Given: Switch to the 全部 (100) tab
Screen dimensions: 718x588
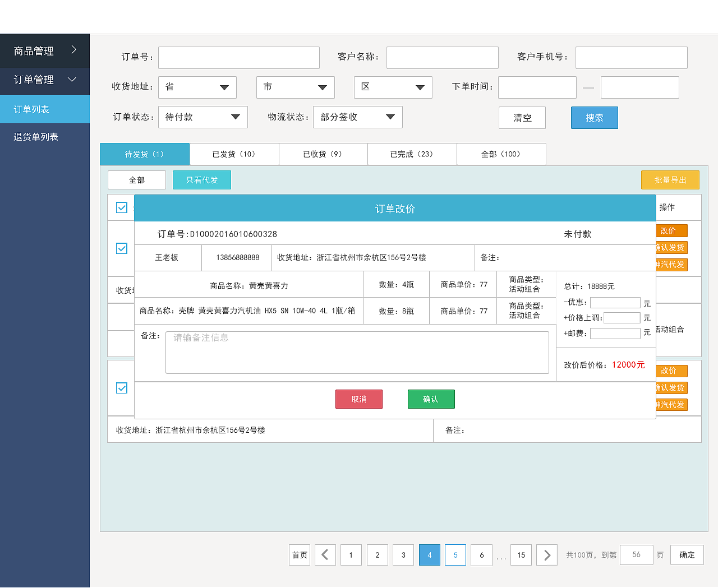Looking at the screenshot, I should [501, 154].
